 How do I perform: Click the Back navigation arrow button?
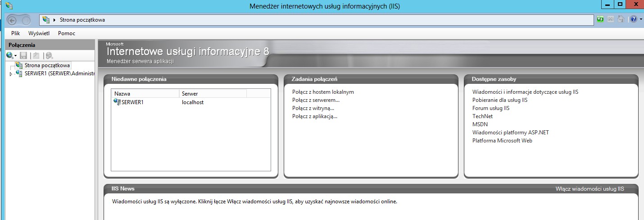click(x=12, y=20)
